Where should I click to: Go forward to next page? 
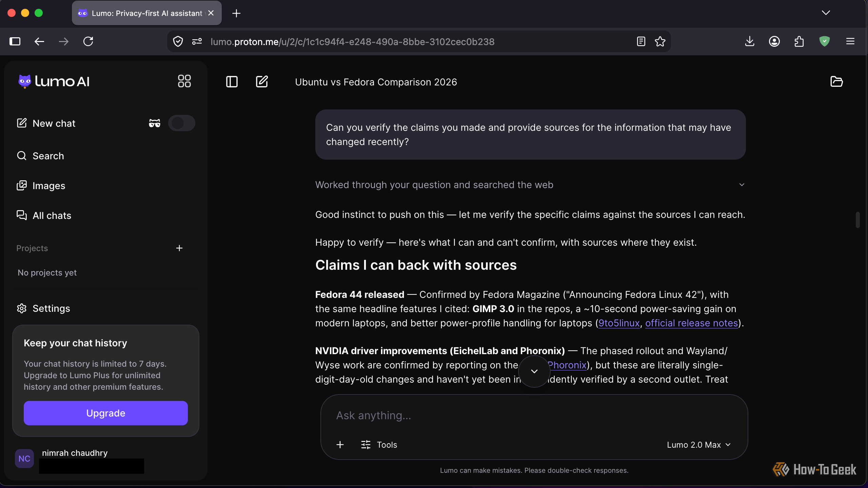pos(64,41)
